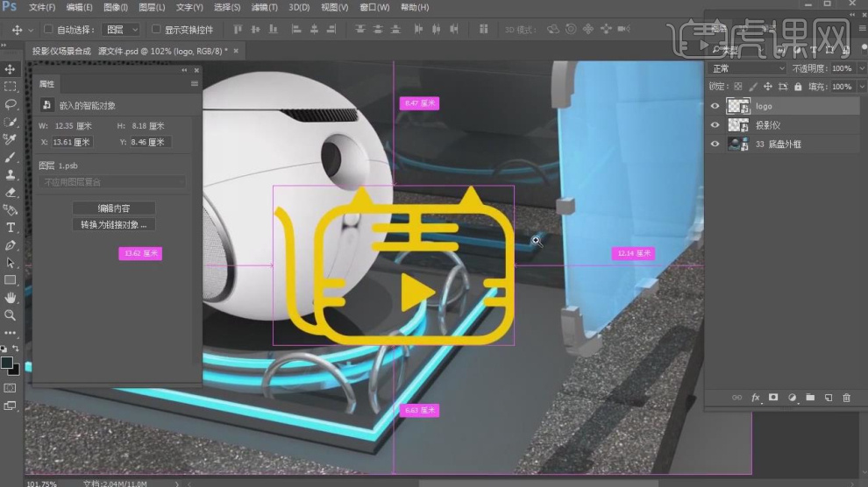
Task: Click the delete layer trash icon
Action: [846, 398]
